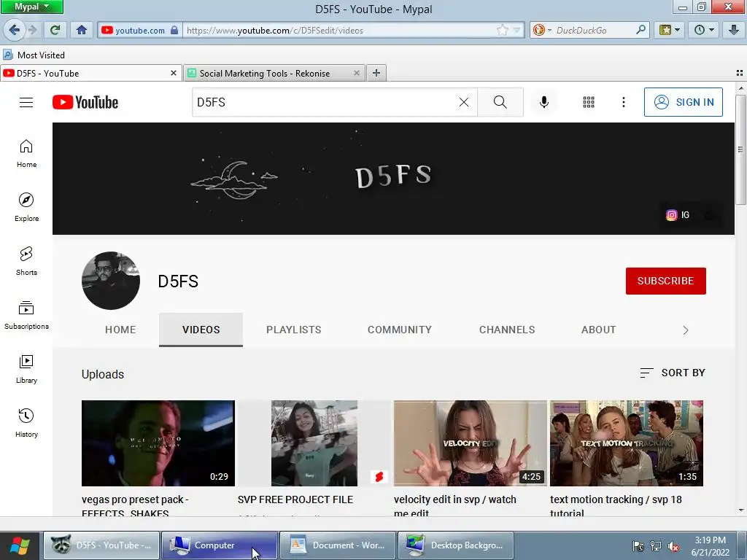
Task: Focus the YouTube search input field
Action: click(324, 102)
